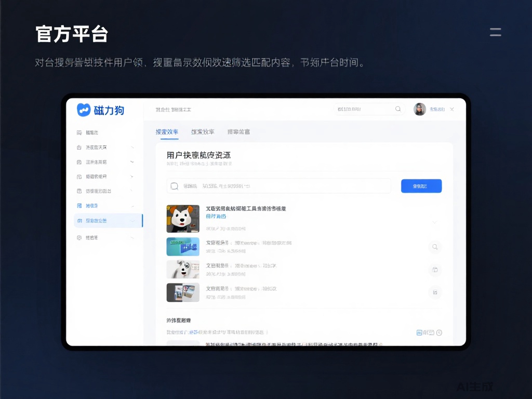Open the user avatar profile picture
The image size is (532, 399).
[420, 109]
